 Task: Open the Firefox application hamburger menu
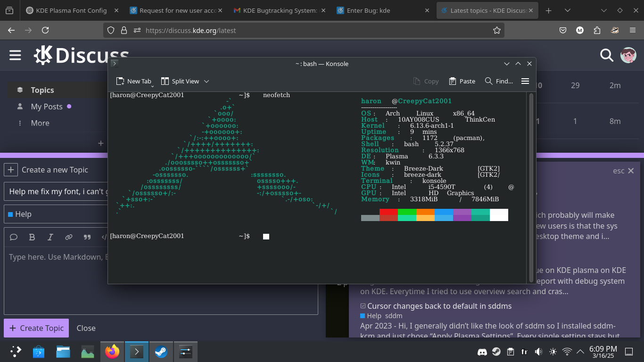point(633,30)
